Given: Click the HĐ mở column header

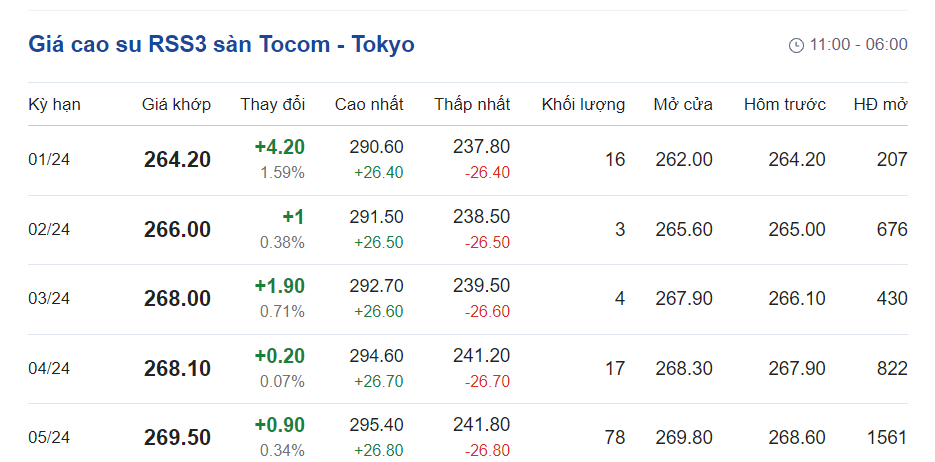Looking at the screenshot, I should 880,104.
